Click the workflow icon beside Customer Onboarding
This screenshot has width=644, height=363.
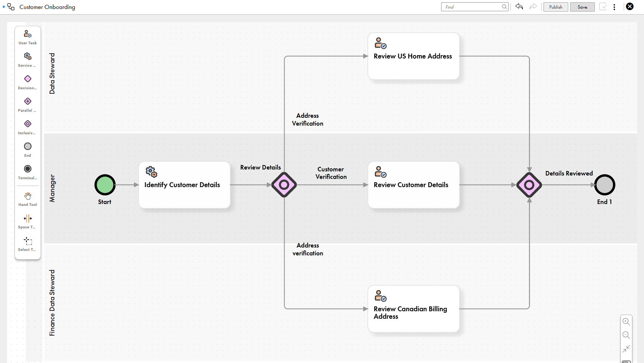(11, 7)
